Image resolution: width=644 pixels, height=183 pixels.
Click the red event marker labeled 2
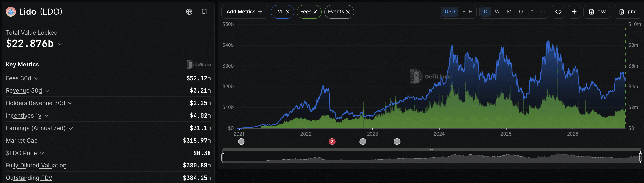[332, 142]
